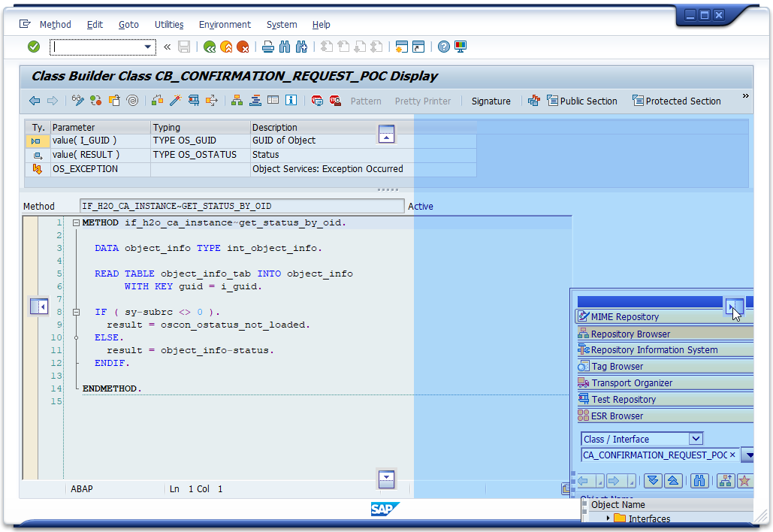The image size is (773, 532).
Task: Open the Environment menu
Action: pyautogui.click(x=225, y=25)
